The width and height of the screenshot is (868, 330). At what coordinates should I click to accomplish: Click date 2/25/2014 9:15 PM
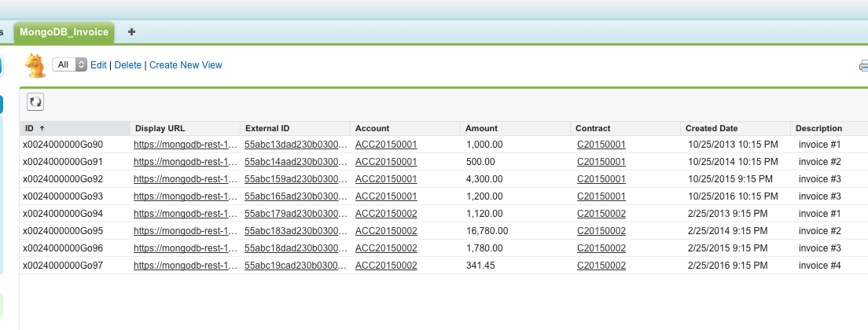(x=728, y=231)
